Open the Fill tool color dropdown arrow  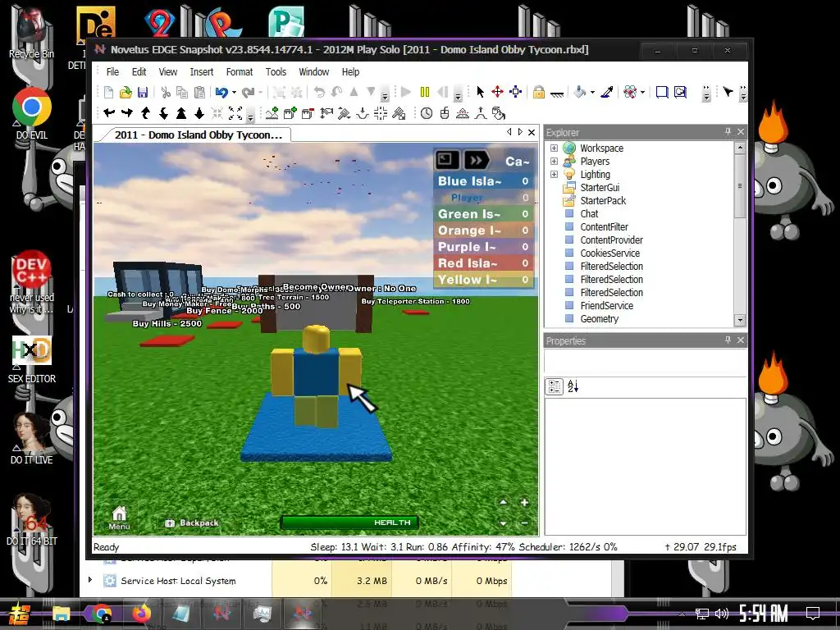(592, 93)
